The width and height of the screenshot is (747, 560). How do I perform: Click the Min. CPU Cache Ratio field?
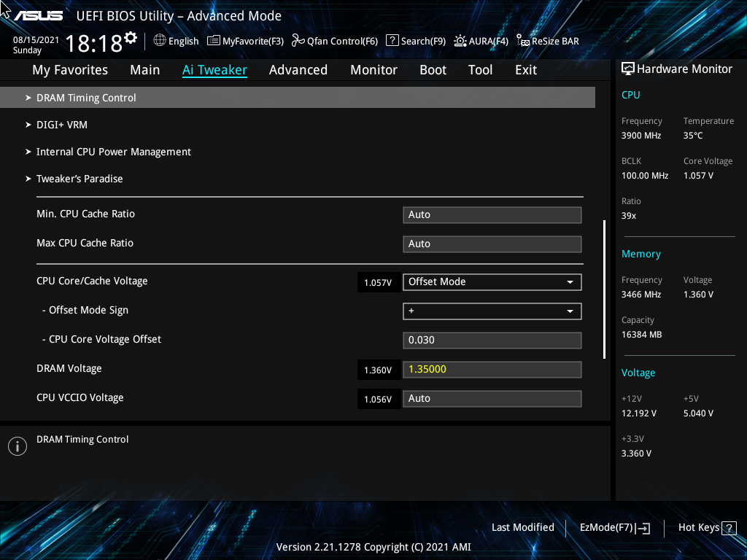pos(492,215)
